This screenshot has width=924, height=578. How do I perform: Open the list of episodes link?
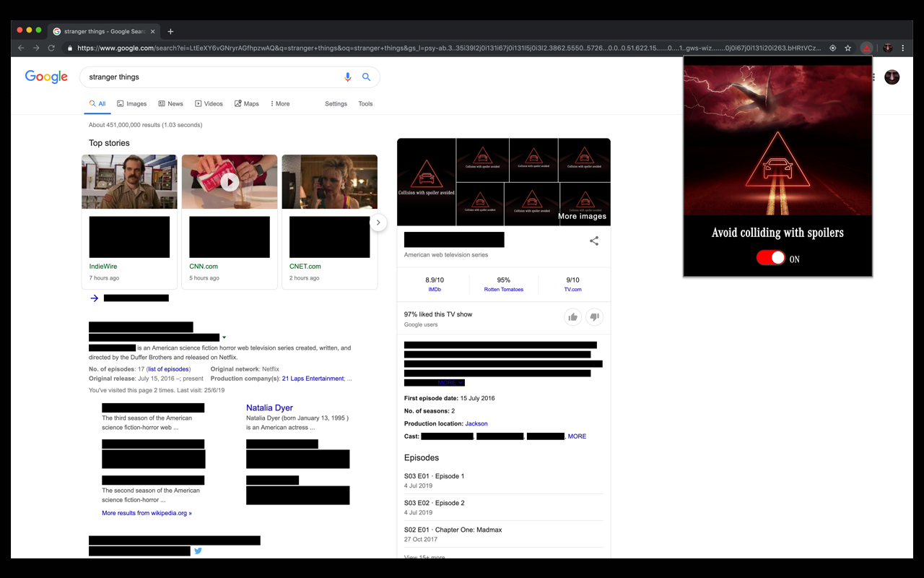(x=168, y=369)
